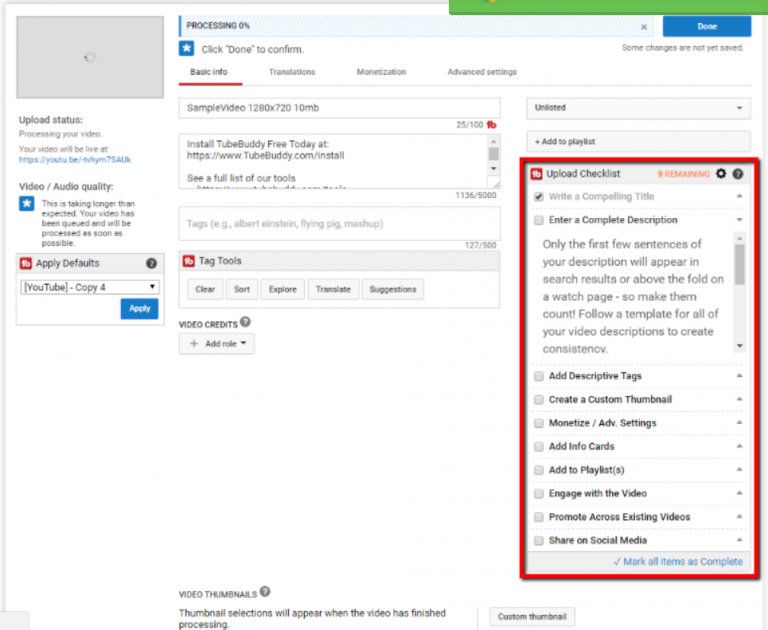Expand 'Add Info Cards' arrow

[740, 446]
